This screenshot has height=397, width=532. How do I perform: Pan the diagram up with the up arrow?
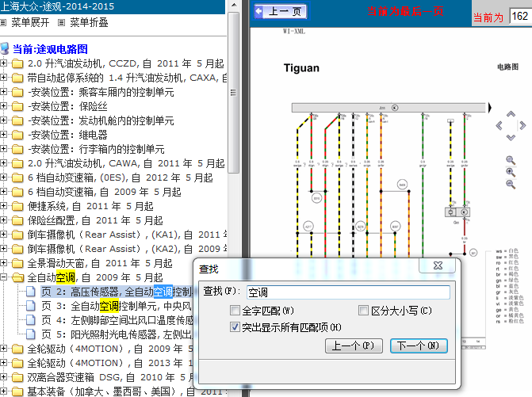click(x=511, y=114)
